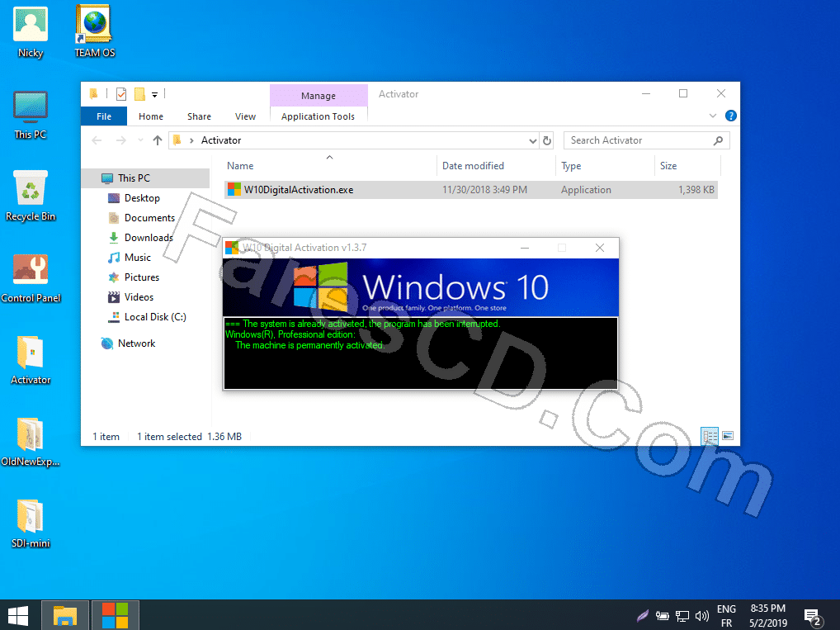840x630 pixels.
Task: Click the Application type cell of W10DigitalActivation.exe
Action: 586,190
